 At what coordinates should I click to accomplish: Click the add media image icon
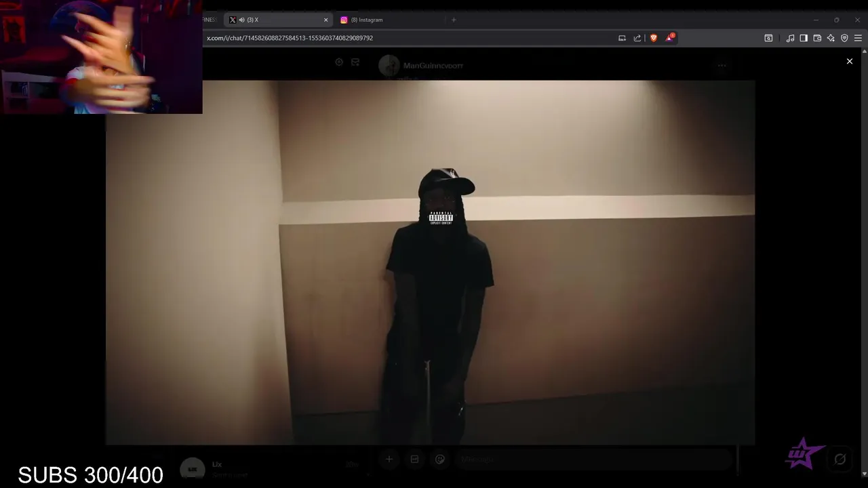(414, 459)
